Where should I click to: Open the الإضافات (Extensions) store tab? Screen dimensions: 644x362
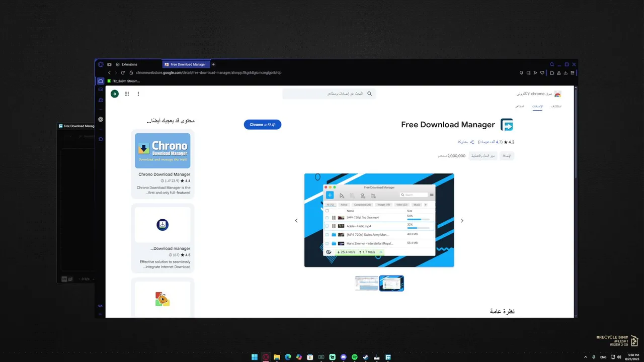(x=538, y=107)
